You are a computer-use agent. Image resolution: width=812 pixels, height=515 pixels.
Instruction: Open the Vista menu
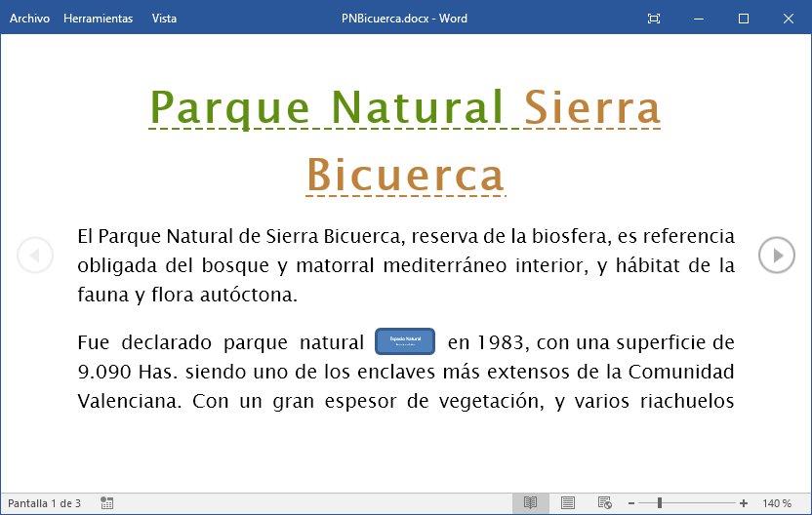coord(164,19)
